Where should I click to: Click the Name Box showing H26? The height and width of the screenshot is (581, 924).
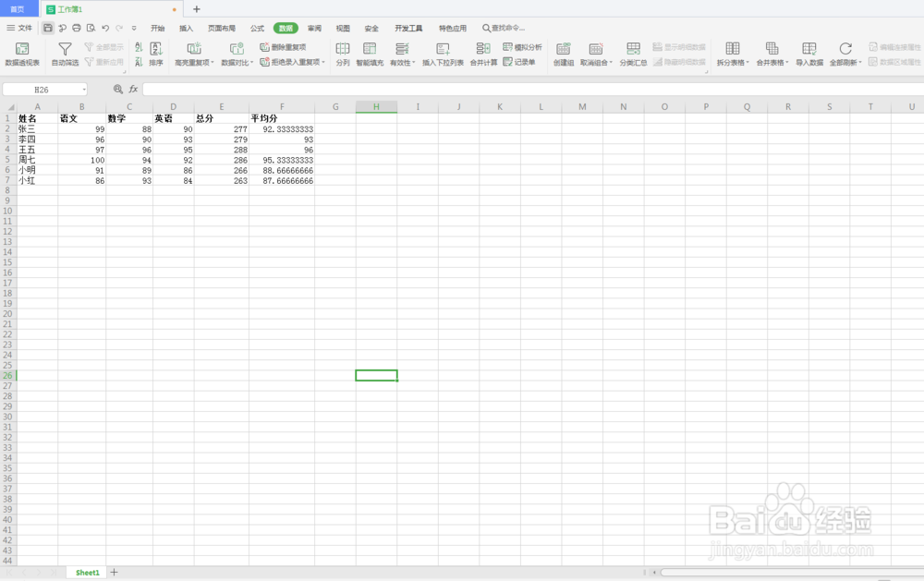tap(42, 90)
